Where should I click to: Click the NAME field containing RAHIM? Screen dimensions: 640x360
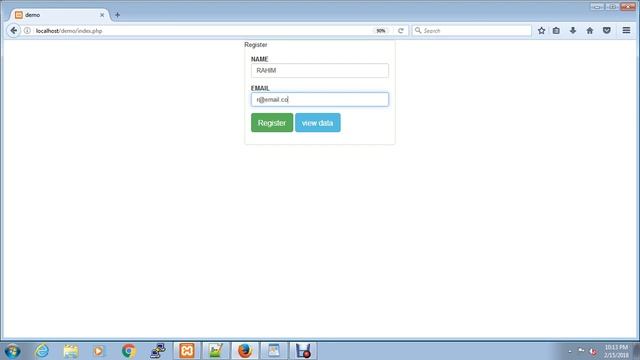[320, 71]
